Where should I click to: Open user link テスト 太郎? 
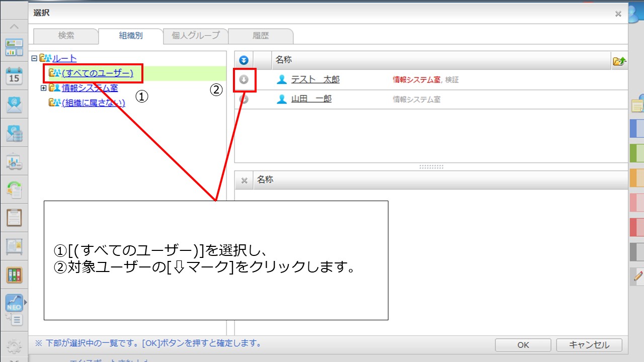pyautogui.click(x=315, y=79)
